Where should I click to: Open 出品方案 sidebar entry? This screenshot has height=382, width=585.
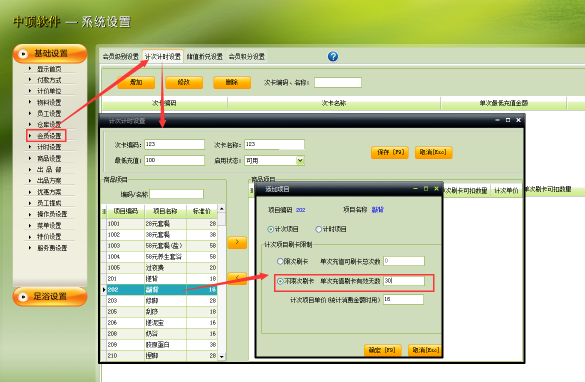pos(49,181)
